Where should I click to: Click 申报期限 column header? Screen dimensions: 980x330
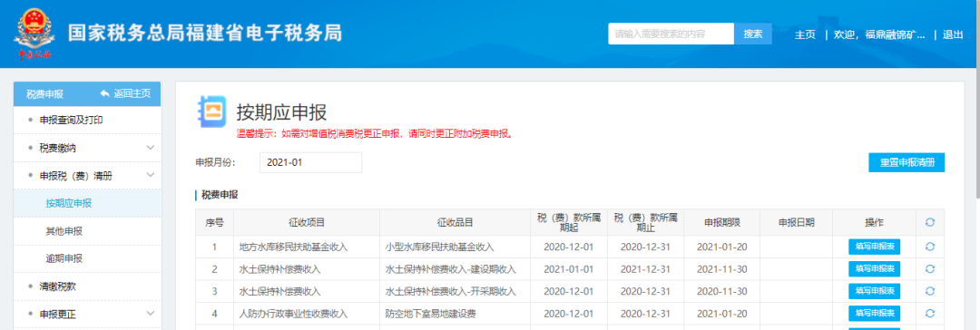[722, 222]
